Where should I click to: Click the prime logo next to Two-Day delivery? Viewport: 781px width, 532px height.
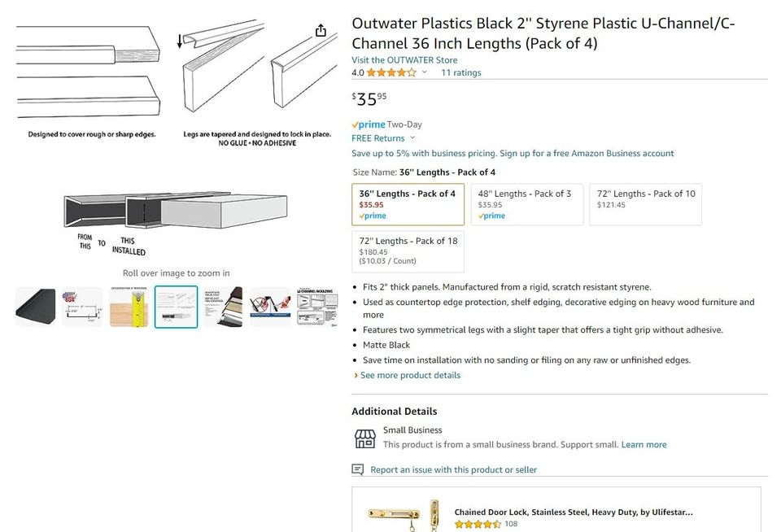click(368, 124)
